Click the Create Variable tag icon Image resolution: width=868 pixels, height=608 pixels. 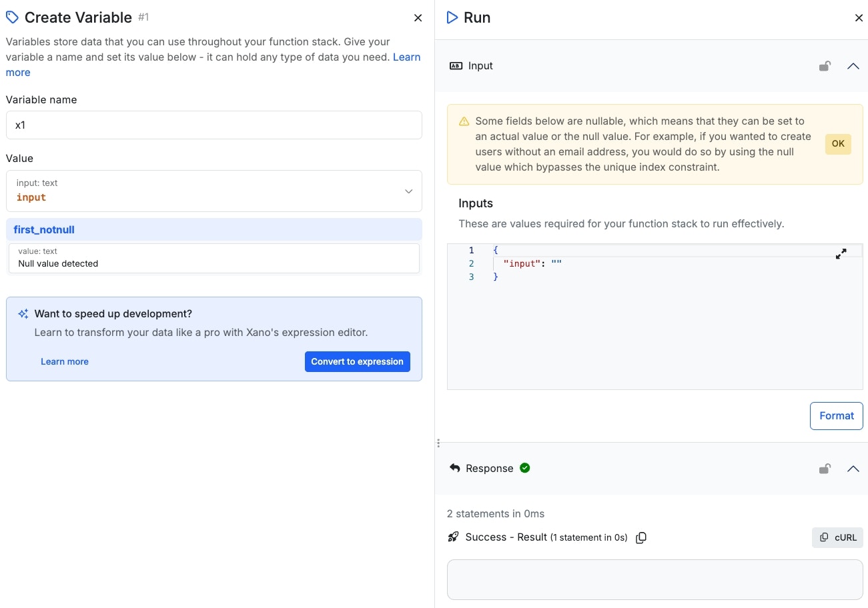tap(12, 17)
